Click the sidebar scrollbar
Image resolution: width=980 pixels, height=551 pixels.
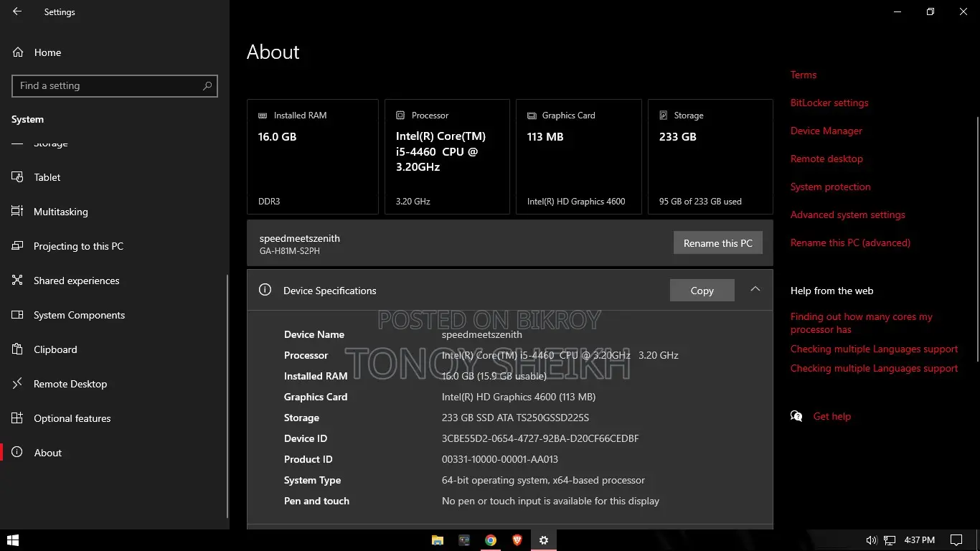pyautogui.click(x=227, y=396)
